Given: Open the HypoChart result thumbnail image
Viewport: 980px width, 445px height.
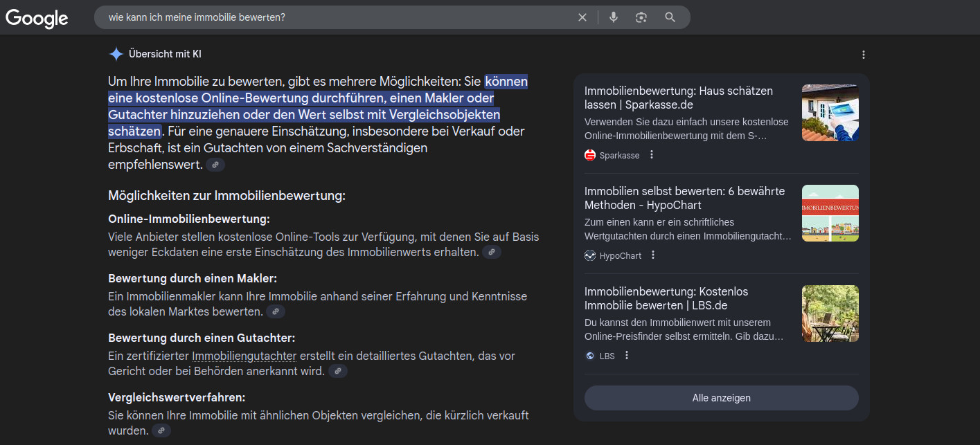Looking at the screenshot, I should (x=830, y=213).
